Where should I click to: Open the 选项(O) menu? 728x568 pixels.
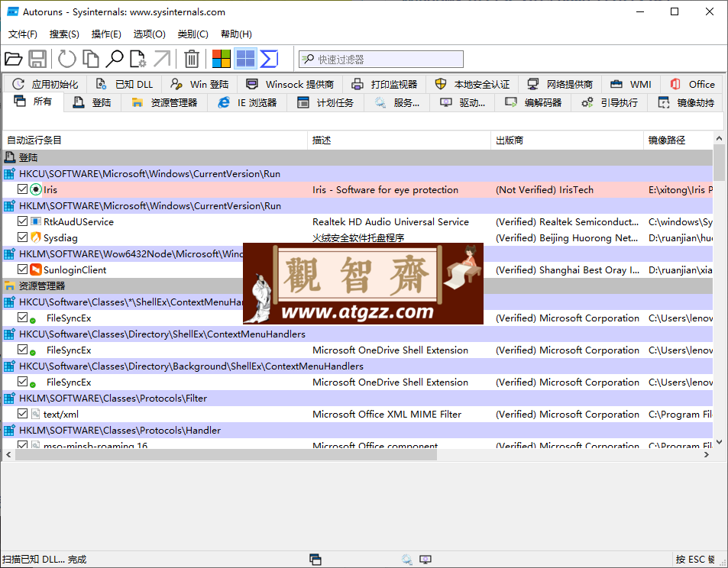149,34
